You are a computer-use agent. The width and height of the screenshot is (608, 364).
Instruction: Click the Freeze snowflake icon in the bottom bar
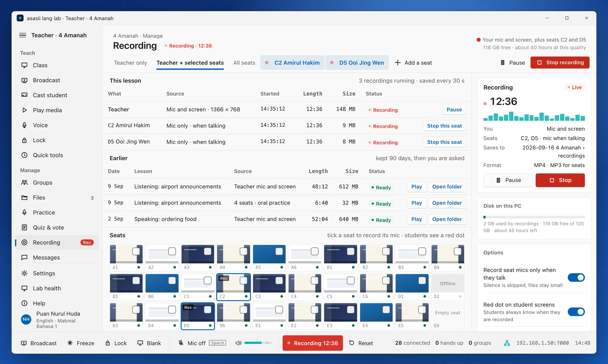pos(70,343)
